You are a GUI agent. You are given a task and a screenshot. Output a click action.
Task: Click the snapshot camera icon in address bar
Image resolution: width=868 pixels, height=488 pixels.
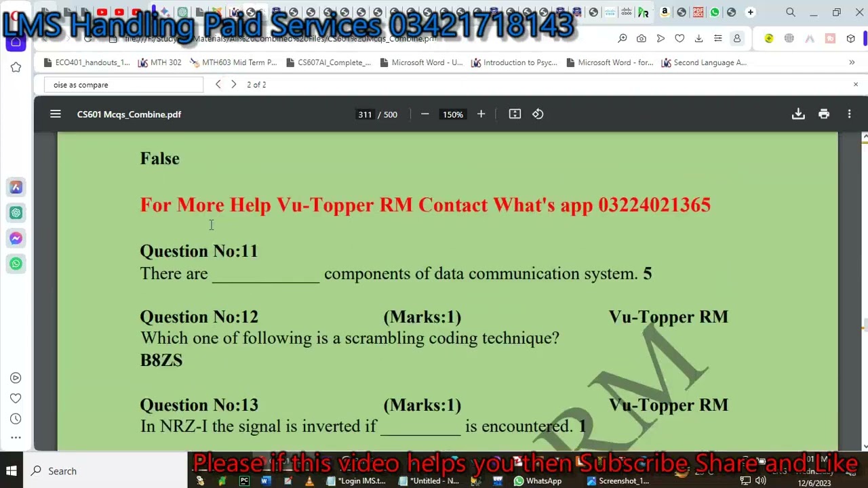641,39
